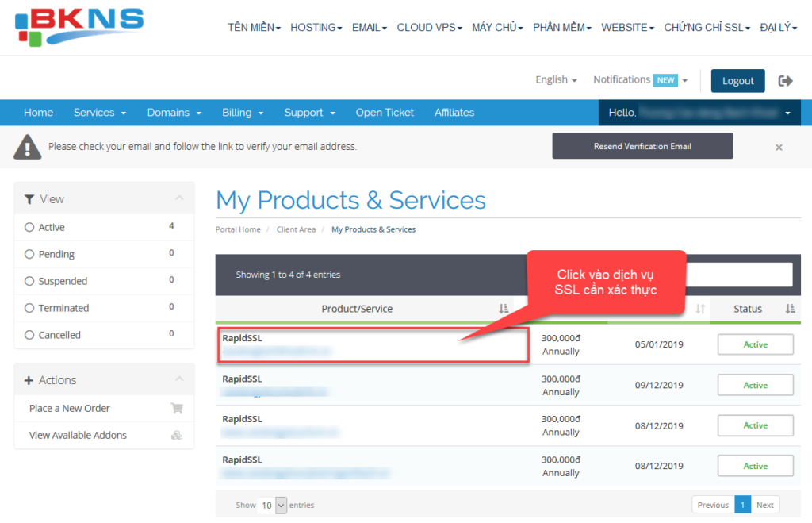Click the cubes icon next to Available Addons
Image resolution: width=812 pixels, height=523 pixels.
click(x=177, y=436)
